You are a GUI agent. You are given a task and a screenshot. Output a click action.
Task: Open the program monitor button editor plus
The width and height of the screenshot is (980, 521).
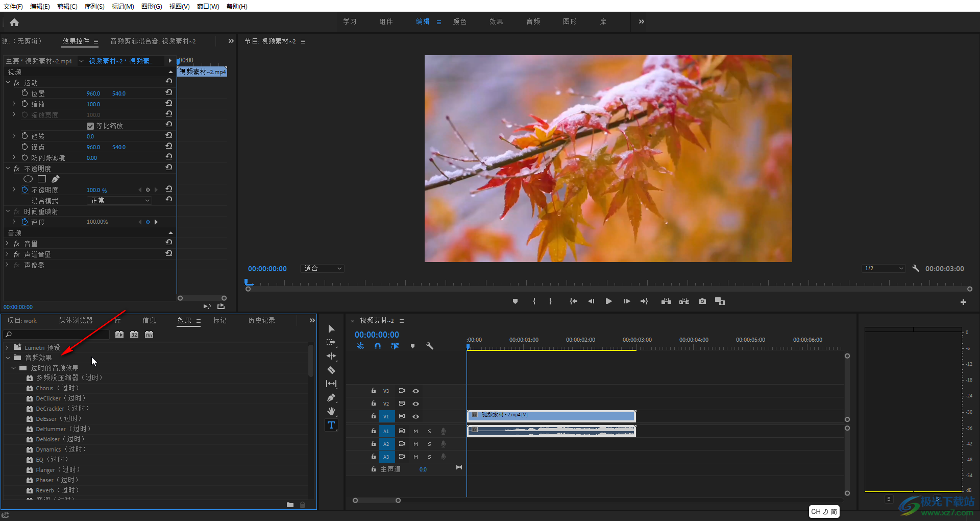pos(963,302)
